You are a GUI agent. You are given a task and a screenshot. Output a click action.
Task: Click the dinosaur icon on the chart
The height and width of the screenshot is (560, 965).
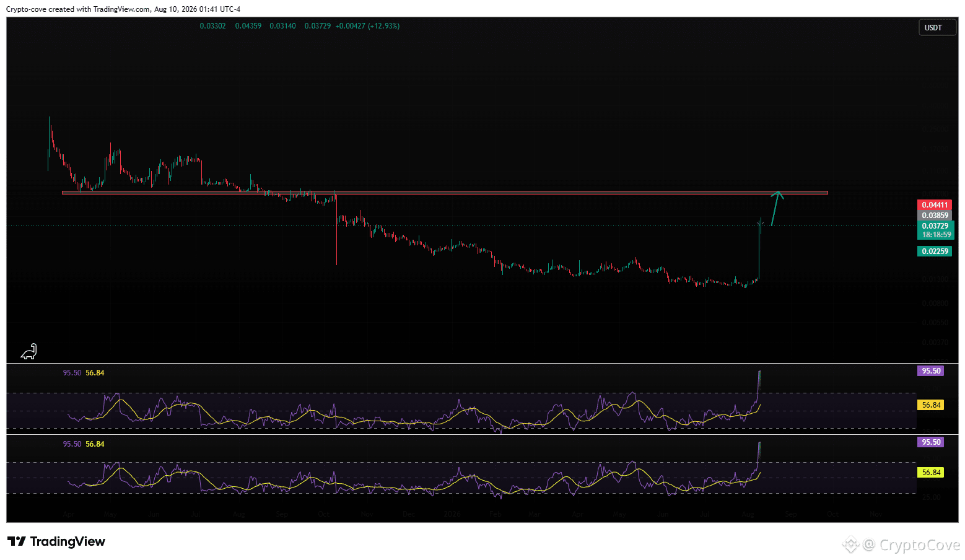pyautogui.click(x=29, y=352)
